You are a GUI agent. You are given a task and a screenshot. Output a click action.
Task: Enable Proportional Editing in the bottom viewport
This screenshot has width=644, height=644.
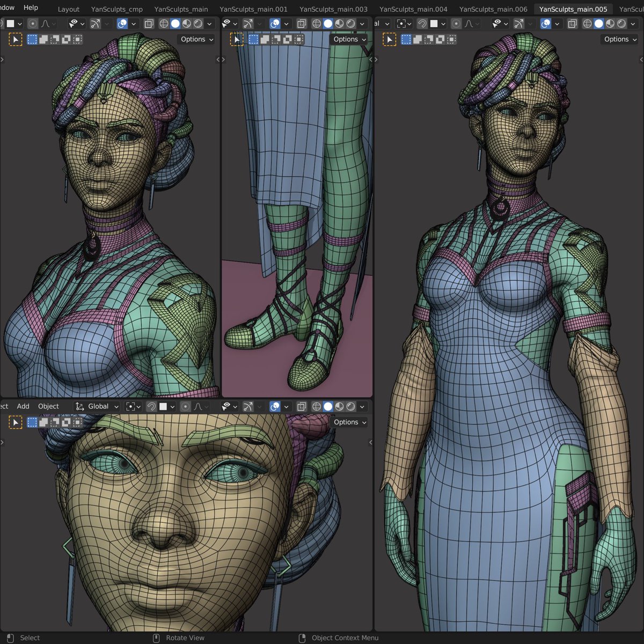coord(185,406)
